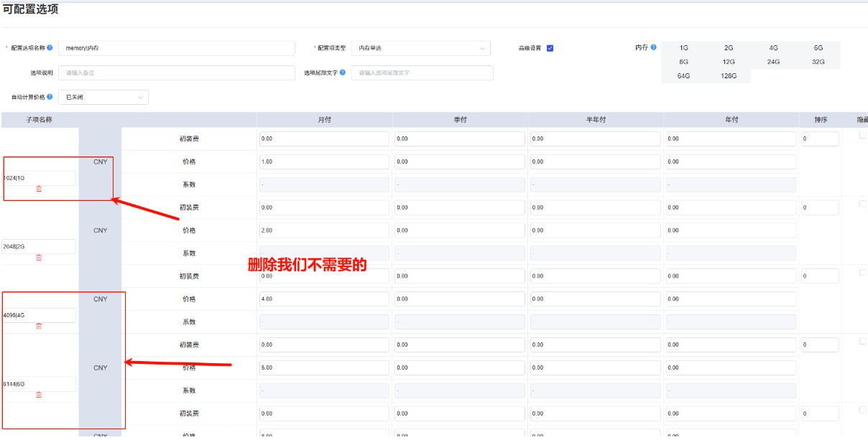868x440 pixels.
Task: Delete the 4096|4G sub-item via trash icon
Action: coord(38,326)
